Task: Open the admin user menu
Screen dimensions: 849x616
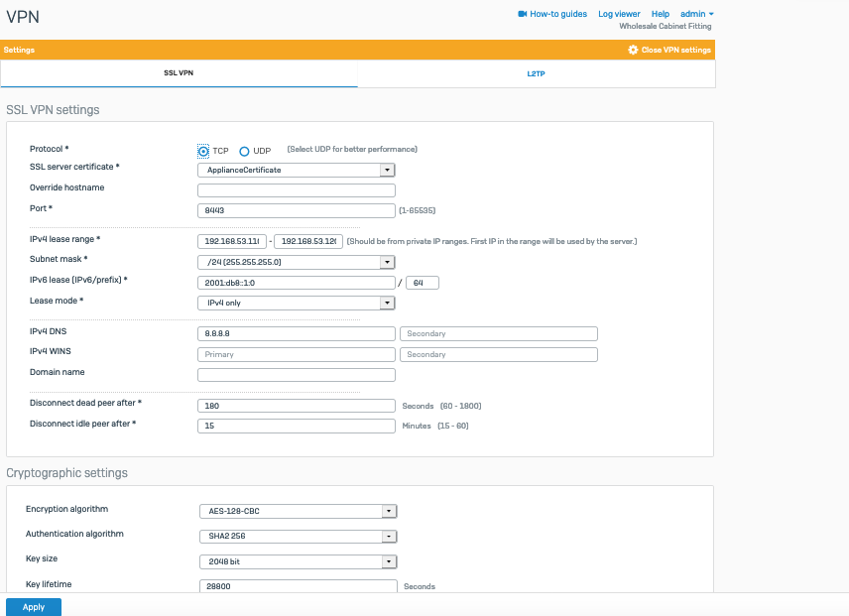Action: click(696, 14)
